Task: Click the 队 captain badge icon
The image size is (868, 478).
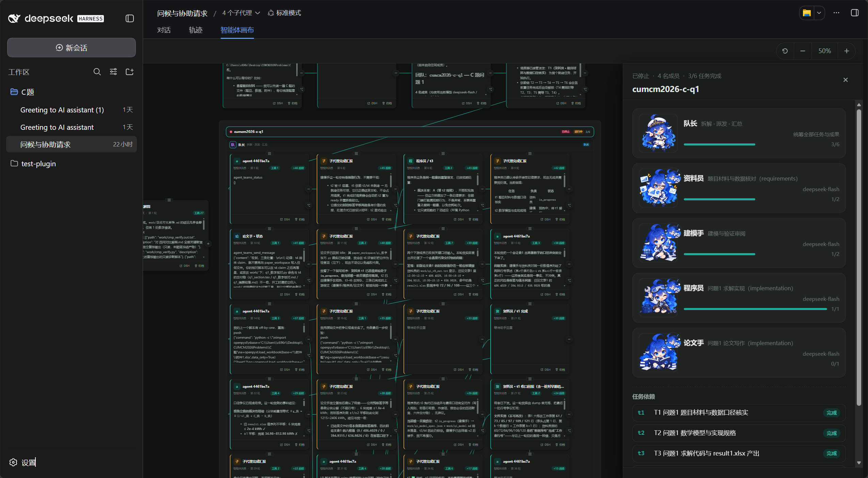Action: pyautogui.click(x=233, y=145)
